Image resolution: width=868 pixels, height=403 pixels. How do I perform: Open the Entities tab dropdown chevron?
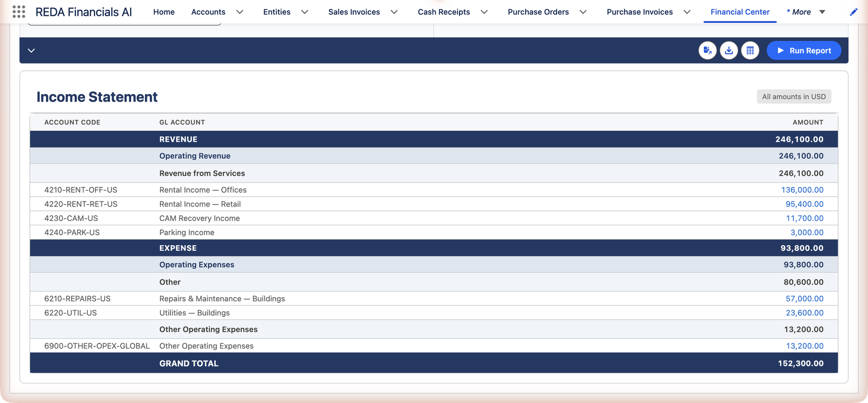tap(304, 12)
